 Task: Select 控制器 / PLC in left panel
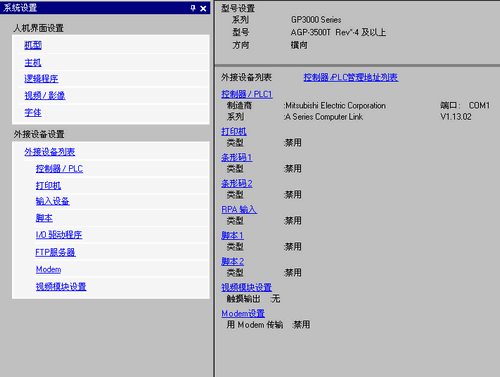[59, 169]
